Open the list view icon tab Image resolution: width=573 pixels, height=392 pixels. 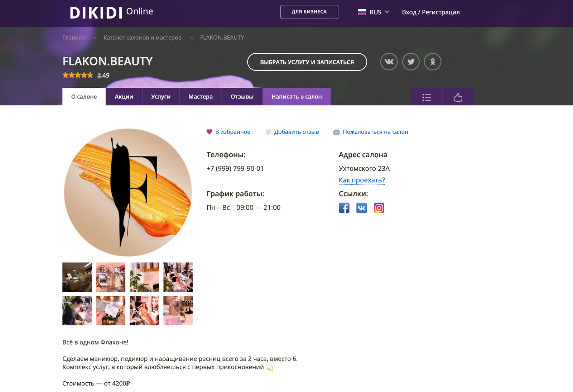(427, 97)
